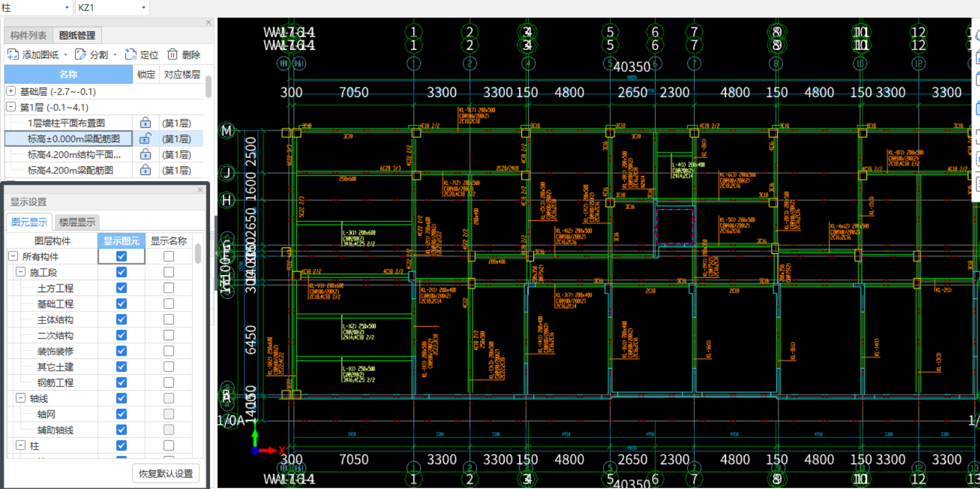
Task: Expand the 基础层 (-2.7~-0.1) node
Action: (x=11, y=91)
